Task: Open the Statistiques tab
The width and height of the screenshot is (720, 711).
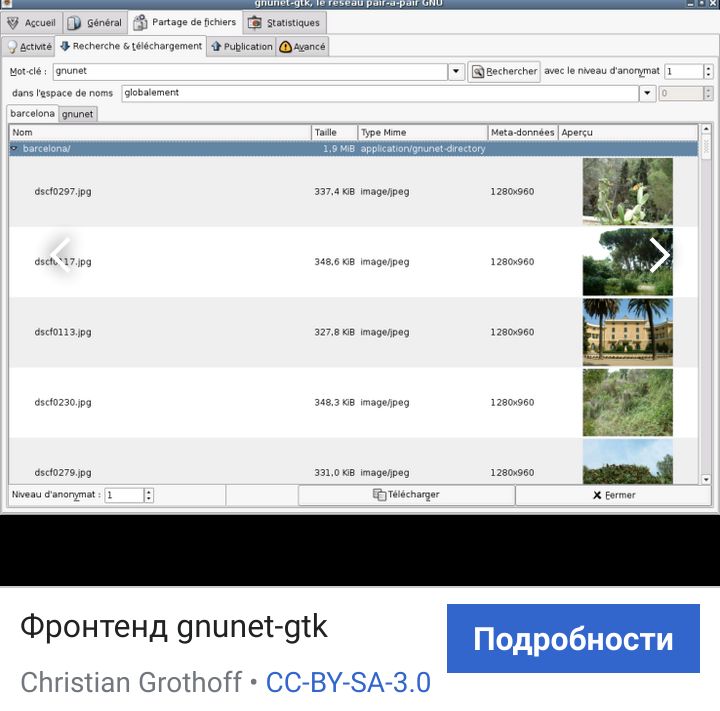Action: click(x=284, y=23)
